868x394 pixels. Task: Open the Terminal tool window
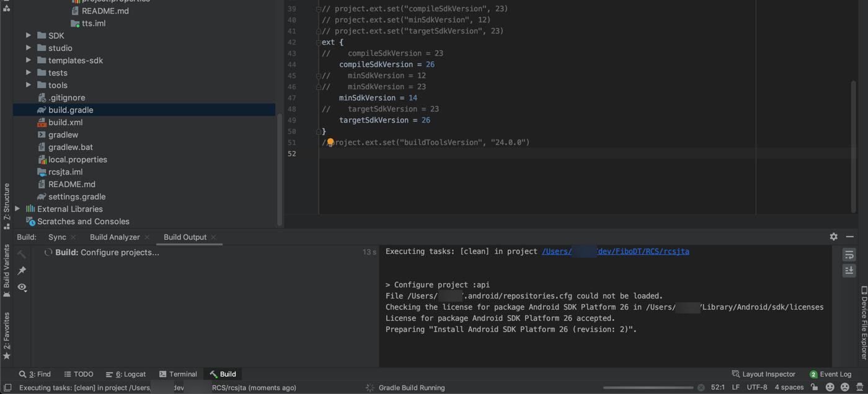(178, 374)
